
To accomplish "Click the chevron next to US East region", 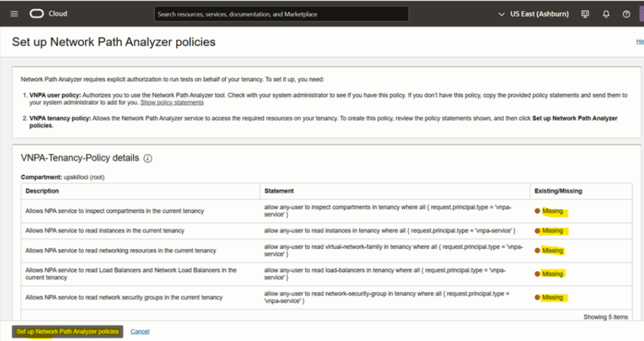I will click(x=501, y=14).
